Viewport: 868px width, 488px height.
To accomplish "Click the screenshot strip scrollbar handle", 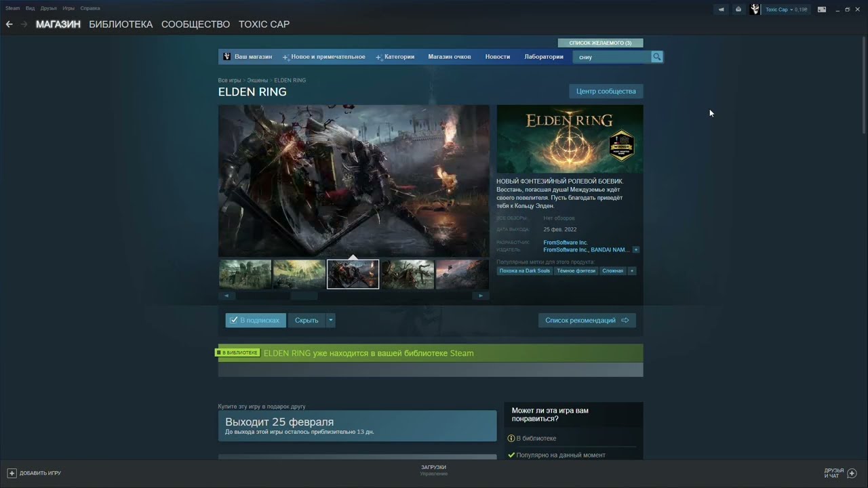I will (304, 296).
